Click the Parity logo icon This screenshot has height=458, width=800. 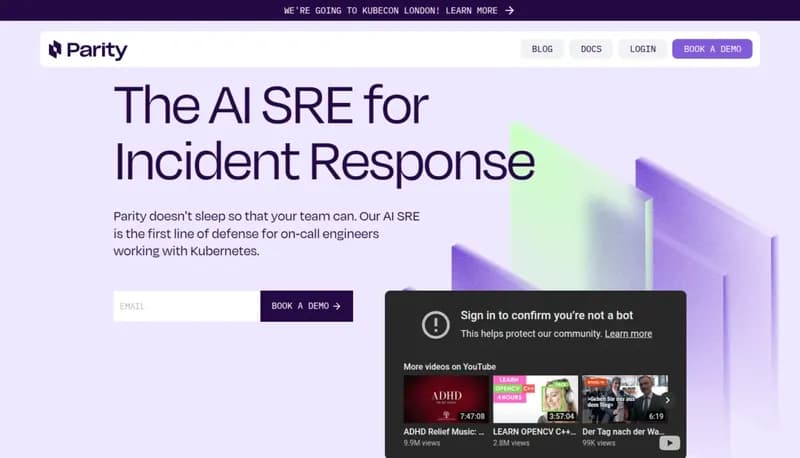(x=55, y=49)
